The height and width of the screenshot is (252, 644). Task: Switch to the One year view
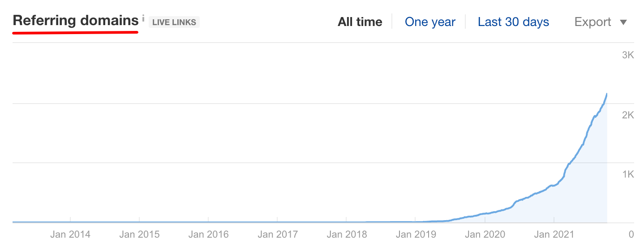click(430, 22)
